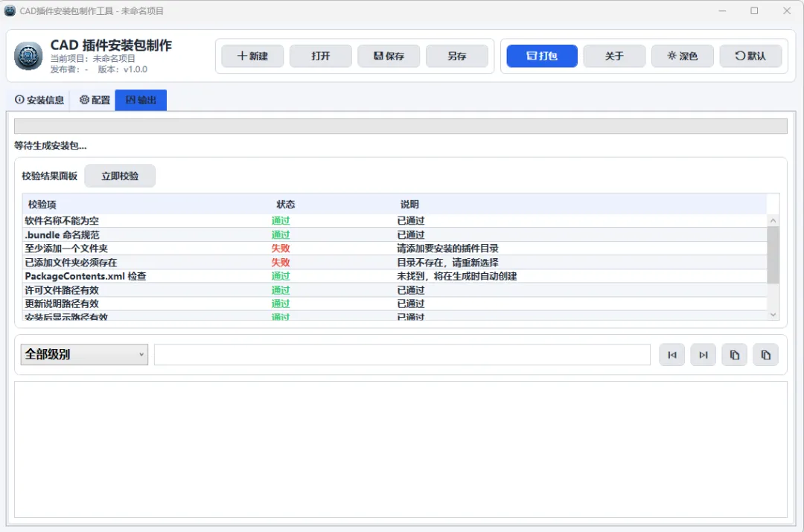Run validation with the 立即校验 button
This screenshot has width=804, height=532.
pos(120,176)
